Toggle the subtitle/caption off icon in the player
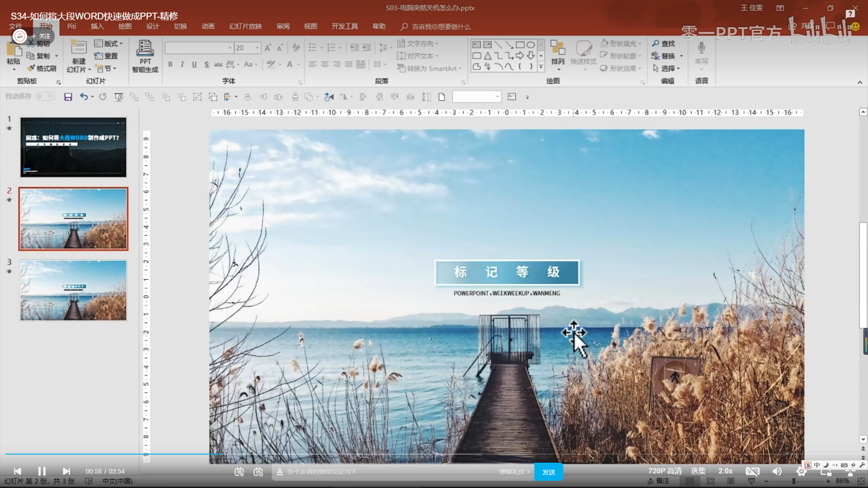This screenshot has width=868, height=488. pos(752,471)
